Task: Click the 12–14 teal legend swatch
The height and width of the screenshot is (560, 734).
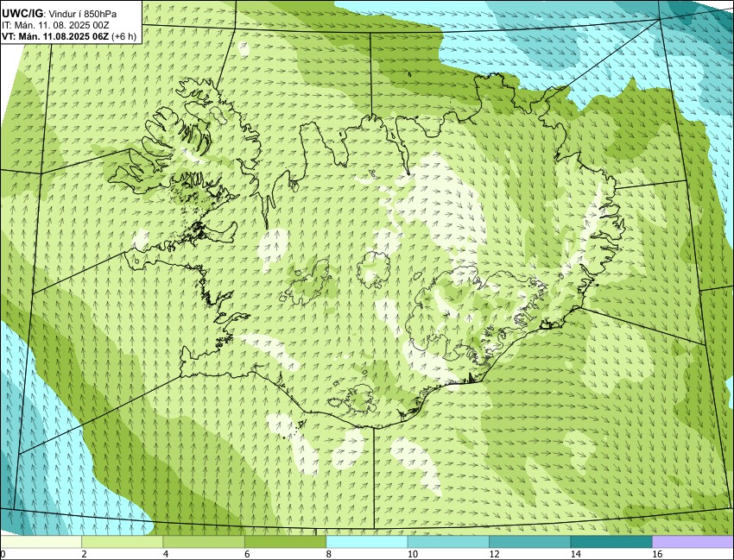Action: coord(529,542)
